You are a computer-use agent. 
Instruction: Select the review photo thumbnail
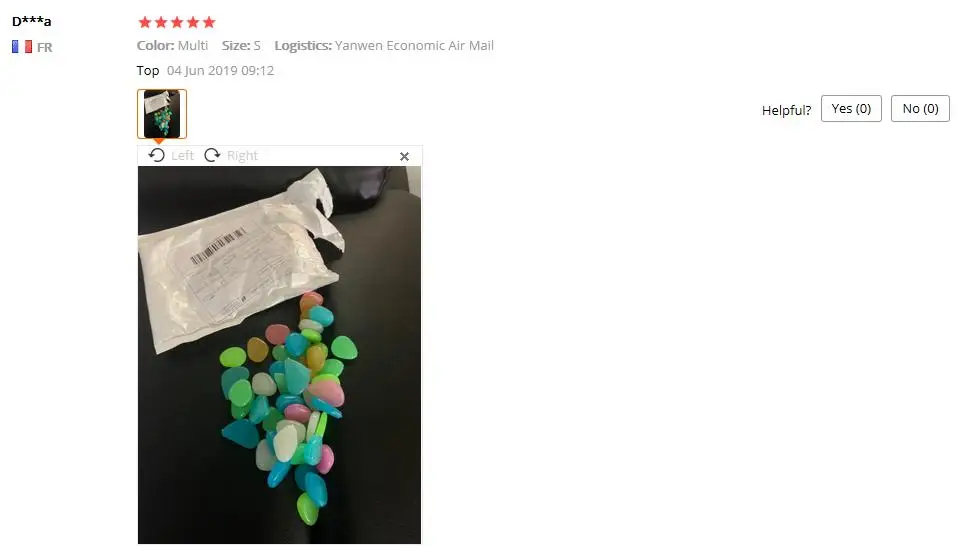pos(162,114)
